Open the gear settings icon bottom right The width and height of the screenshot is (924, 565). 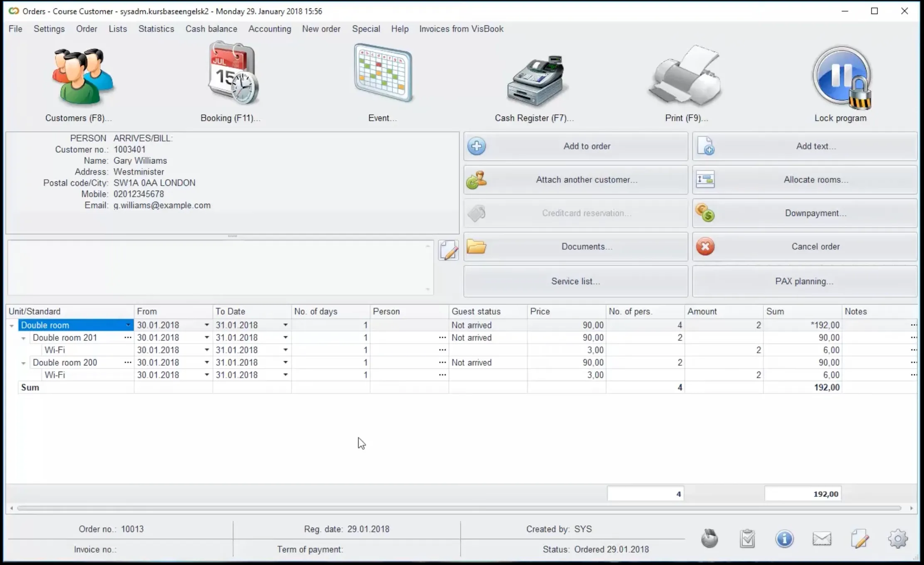[897, 539]
